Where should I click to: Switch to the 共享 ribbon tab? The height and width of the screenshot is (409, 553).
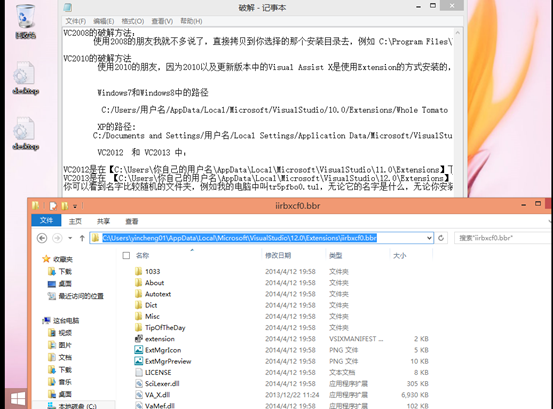(103, 221)
